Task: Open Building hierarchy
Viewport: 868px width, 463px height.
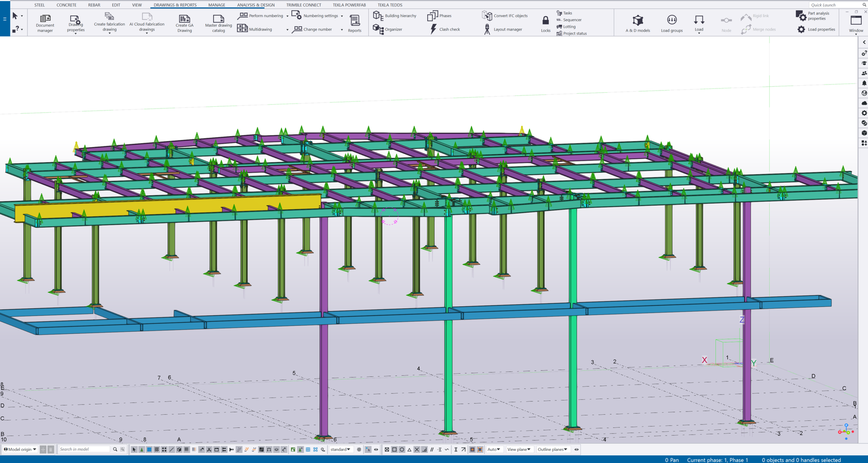Action: coord(395,16)
